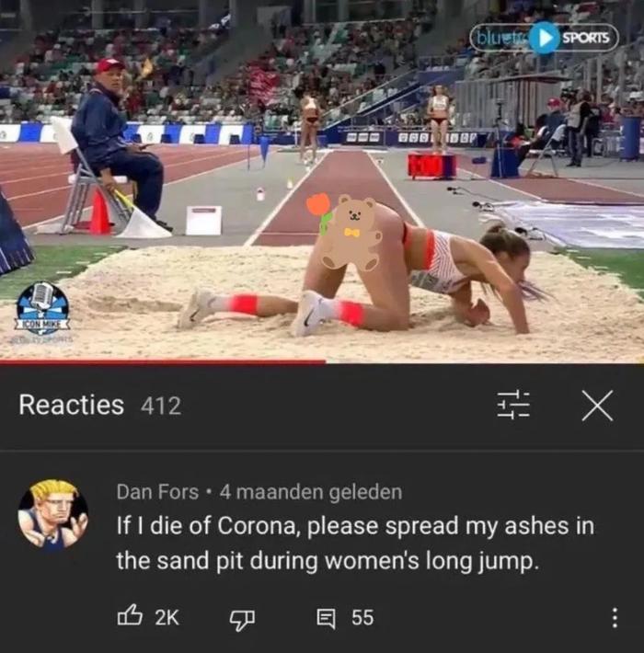
Task: Tap the 2K likes count
Action: [167, 617]
